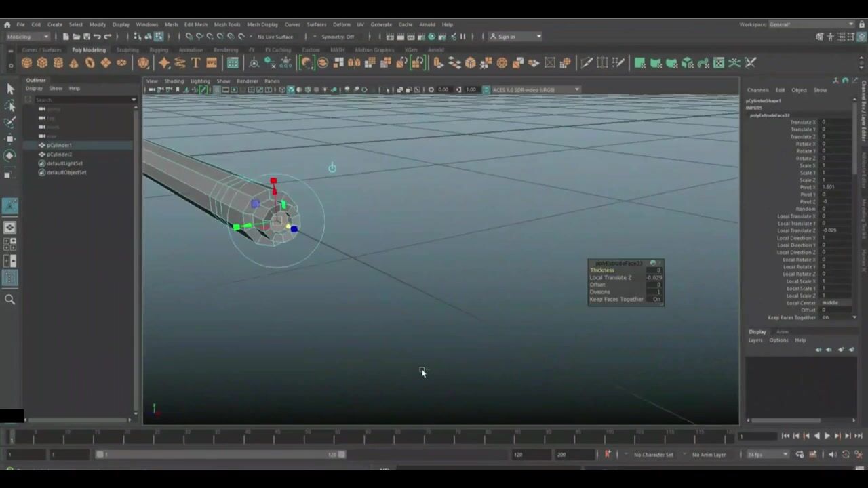Select the Paint Selection tool in toolbox

(10, 123)
